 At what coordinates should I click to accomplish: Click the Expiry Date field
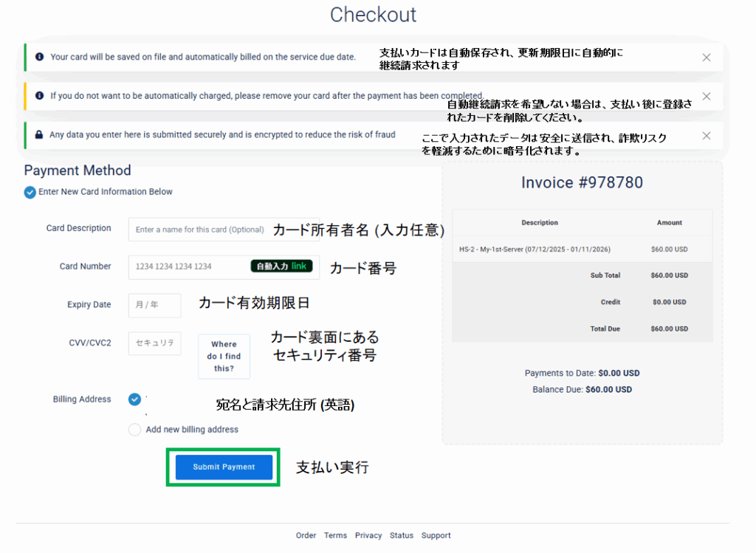(x=154, y=305)
